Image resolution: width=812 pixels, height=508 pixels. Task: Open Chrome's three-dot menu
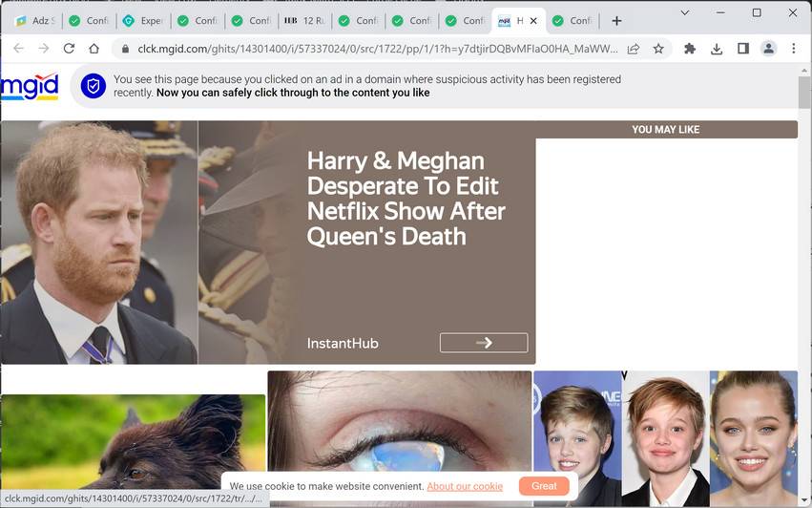(x=793, y=49)
